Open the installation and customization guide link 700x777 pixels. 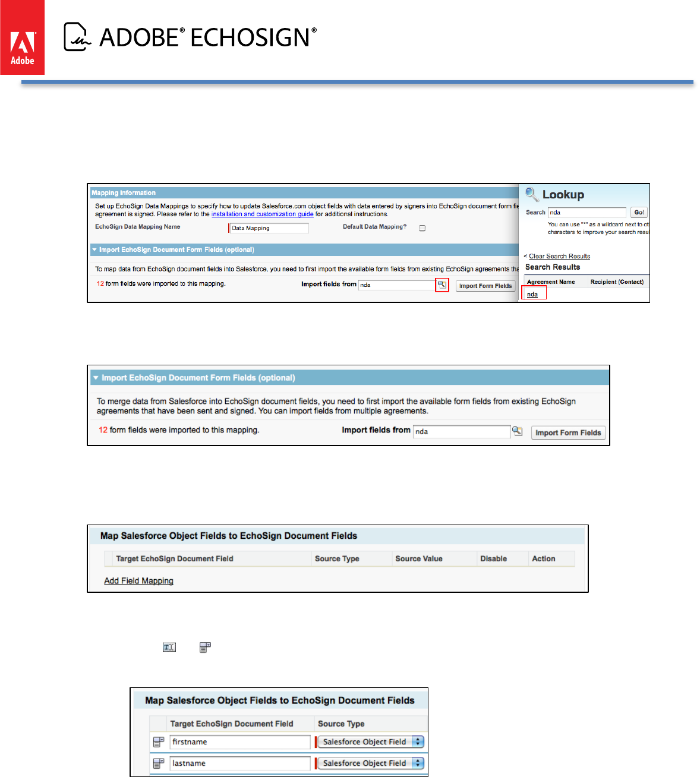tap(263, 214)
